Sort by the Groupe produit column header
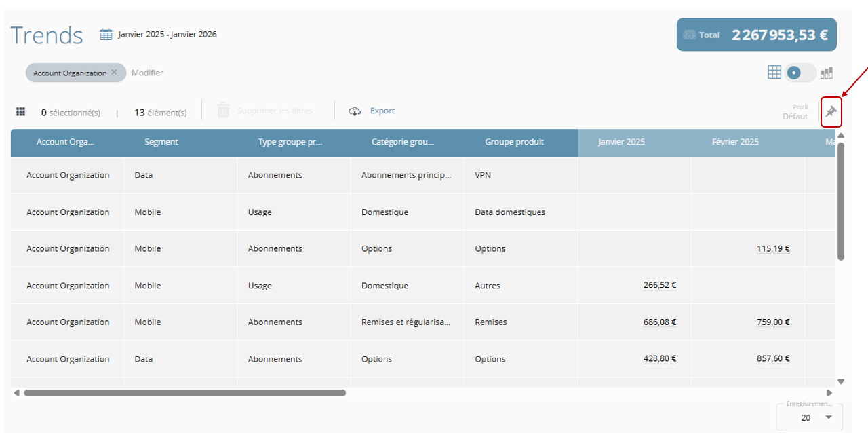This screenshot has width=868, height=433. coord(514,142)
